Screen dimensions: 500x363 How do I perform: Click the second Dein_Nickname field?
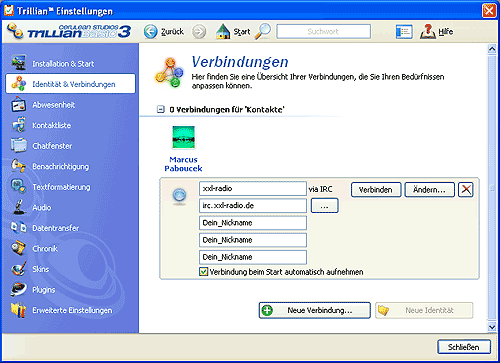pos(253,240)
